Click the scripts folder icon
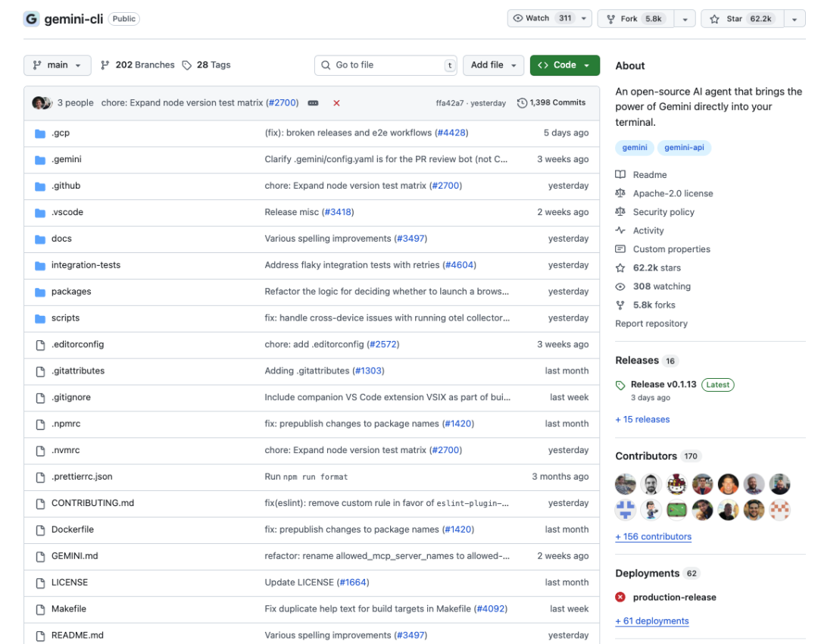The width and height of the screenshot is (818, 644). (40, 318)
